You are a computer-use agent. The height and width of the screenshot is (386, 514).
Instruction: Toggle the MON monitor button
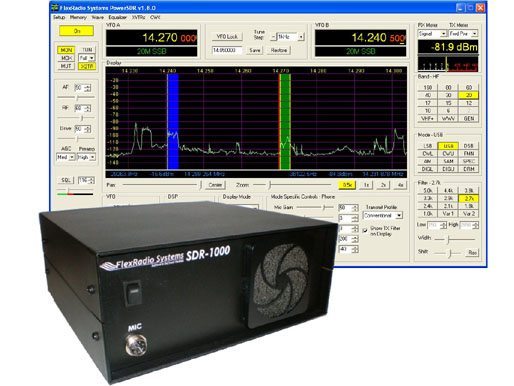(x=66, y=50)
